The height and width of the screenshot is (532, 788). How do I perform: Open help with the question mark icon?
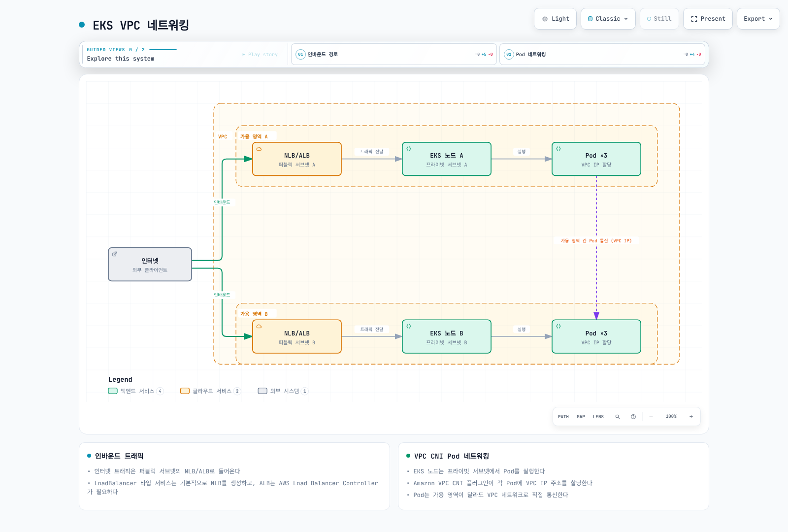[x=633, y=417]
